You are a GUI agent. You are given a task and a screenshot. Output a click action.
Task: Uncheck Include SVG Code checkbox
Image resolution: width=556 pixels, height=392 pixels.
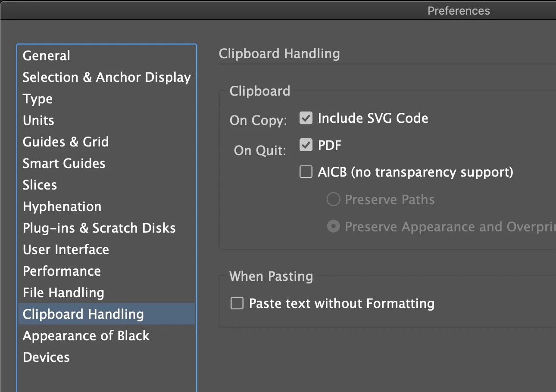coord(306,118)
